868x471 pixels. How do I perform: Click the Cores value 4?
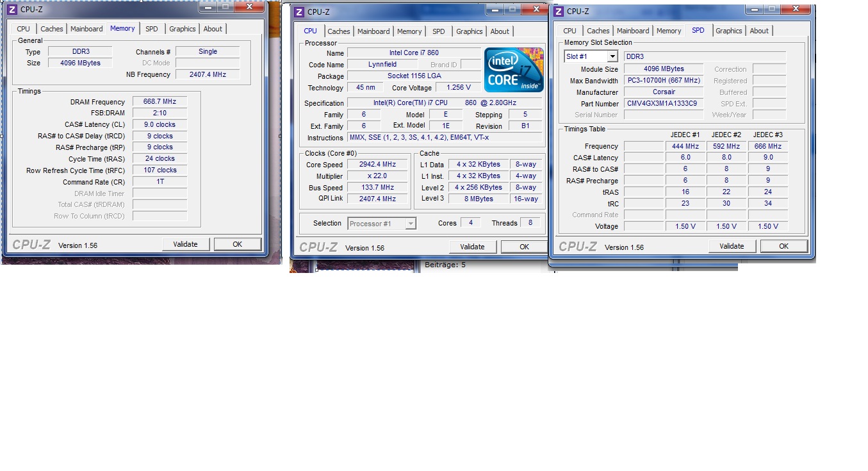pyautogui.click(x=471, y=222)
